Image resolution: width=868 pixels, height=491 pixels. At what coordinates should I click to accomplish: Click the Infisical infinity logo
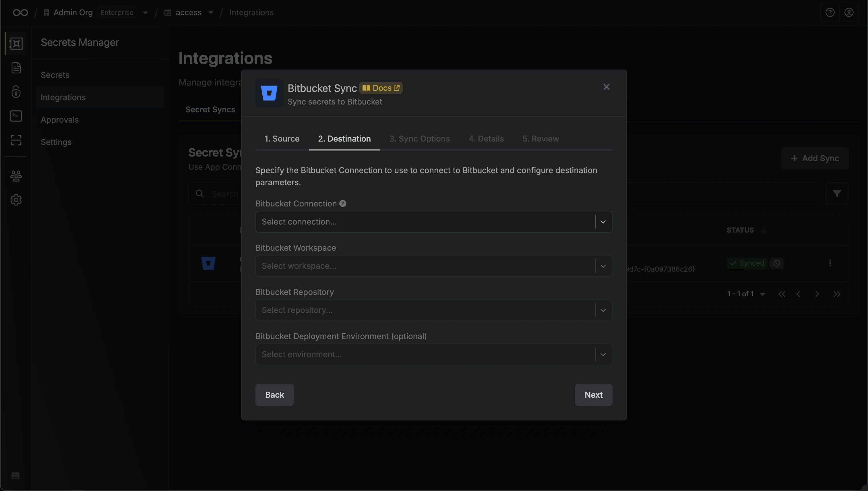(20, 12)
